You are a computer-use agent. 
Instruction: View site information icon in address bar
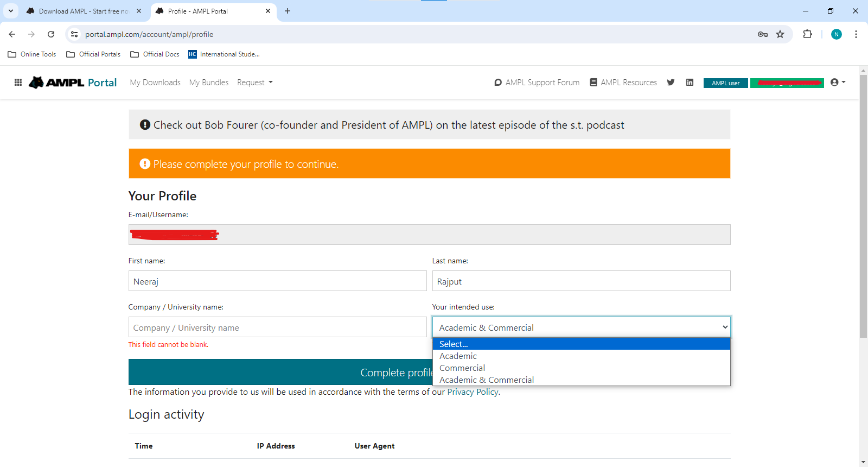74,34
